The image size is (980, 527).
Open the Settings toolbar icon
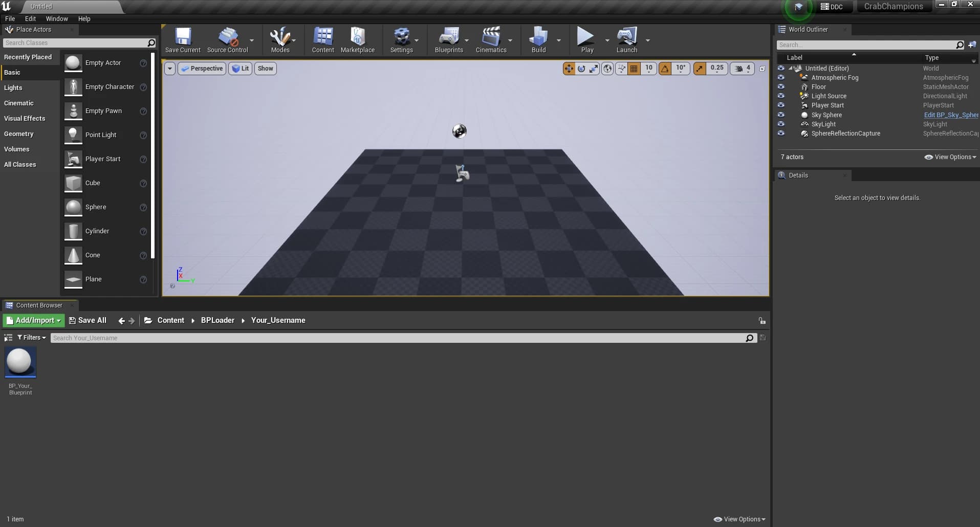pyautogui.click(x=402, y=40)
